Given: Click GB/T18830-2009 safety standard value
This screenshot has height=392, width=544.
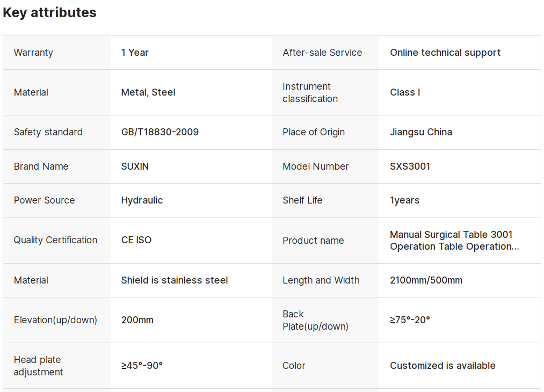Looking at the screenshot, I should coord(160,132).
